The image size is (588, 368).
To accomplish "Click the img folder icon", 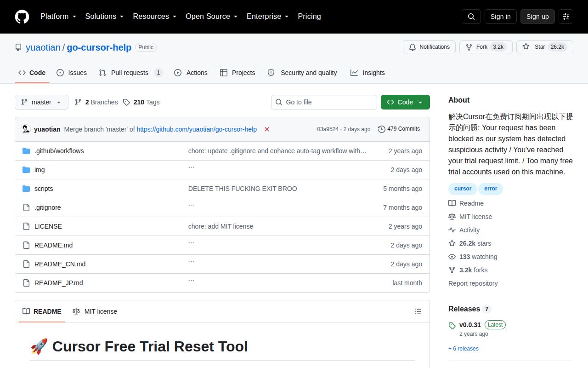I will [x=26, y=170].
